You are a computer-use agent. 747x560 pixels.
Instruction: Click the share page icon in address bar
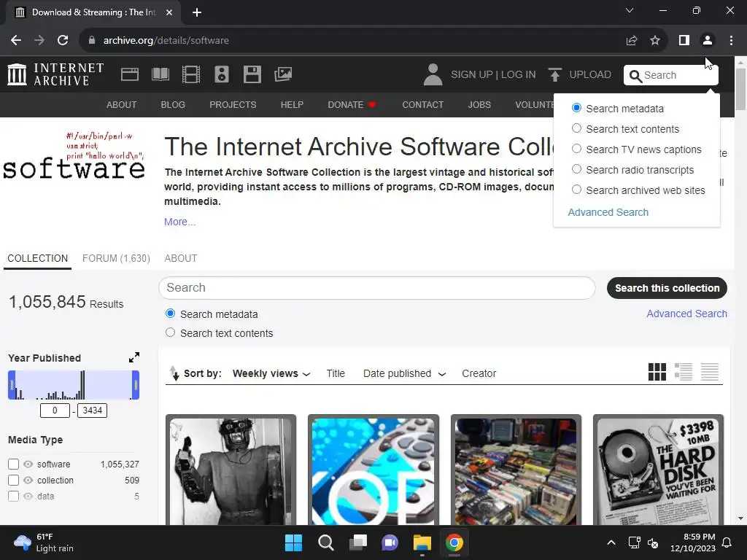click(x=632, y=41)
